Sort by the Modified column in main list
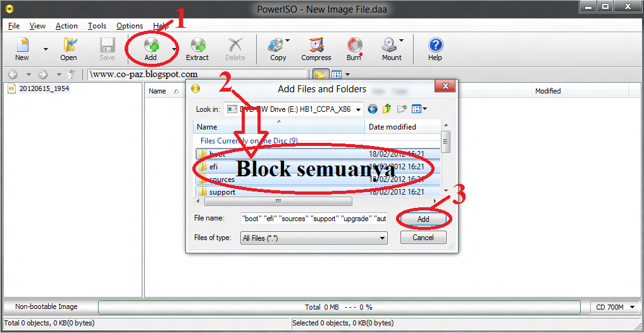The width and height of the screenshot is (644, 333). [547, 91]
